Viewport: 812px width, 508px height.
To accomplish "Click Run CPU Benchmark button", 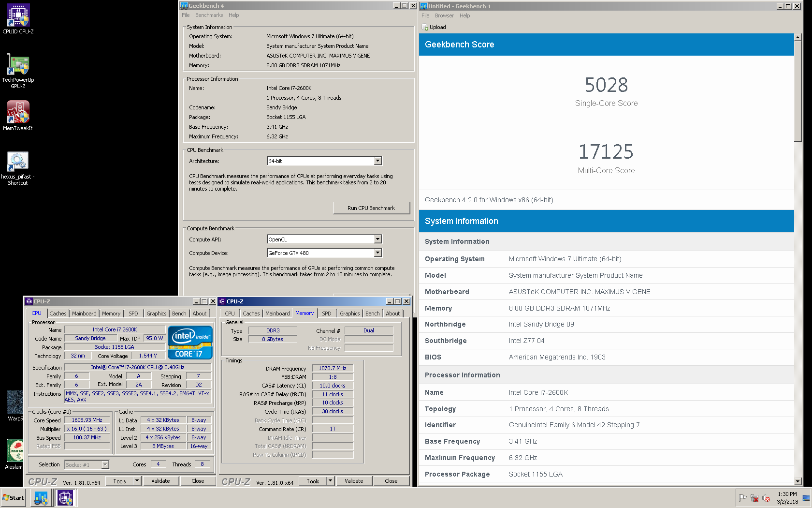I will 371,208.
